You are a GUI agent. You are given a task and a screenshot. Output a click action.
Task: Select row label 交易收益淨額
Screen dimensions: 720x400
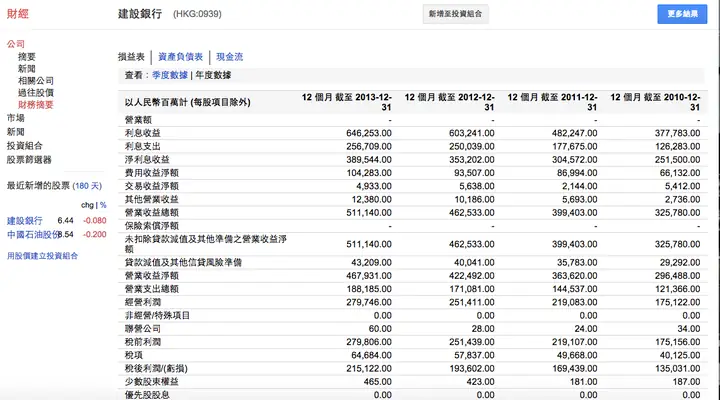[152, 186]
